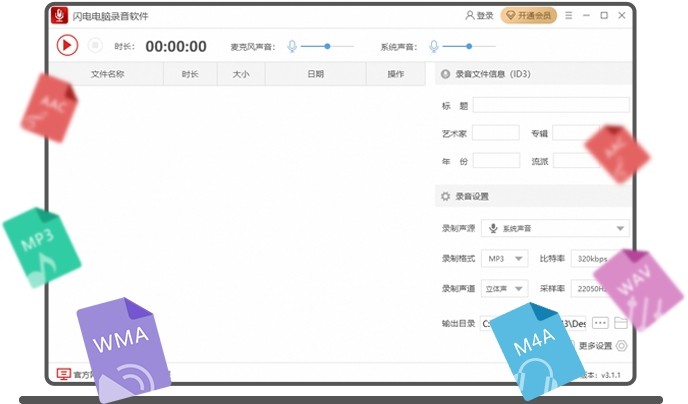The width and height of the screenshot is (688, 404).
Task: Sort by the 大小 column header
Action: pos(241,74)
